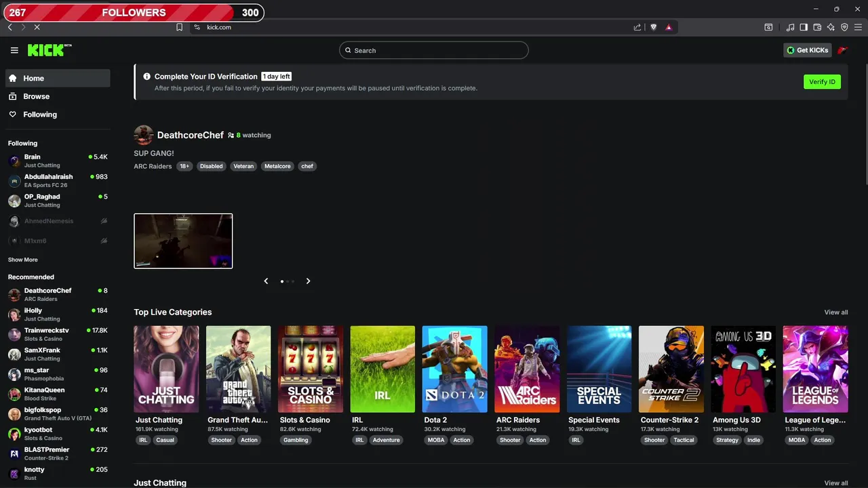This screenshot has width=868, height=488.
Task: Open the Leo AI sparkle icon
Action: (x=831, y=27)
